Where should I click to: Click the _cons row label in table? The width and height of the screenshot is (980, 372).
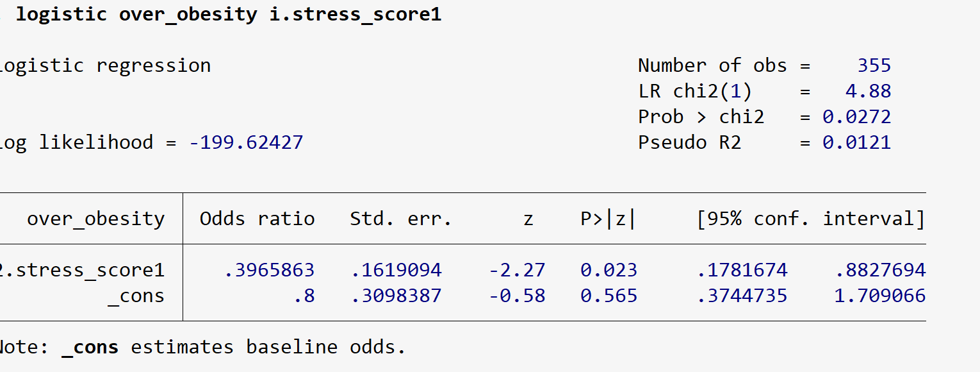[x=136, y=296]
